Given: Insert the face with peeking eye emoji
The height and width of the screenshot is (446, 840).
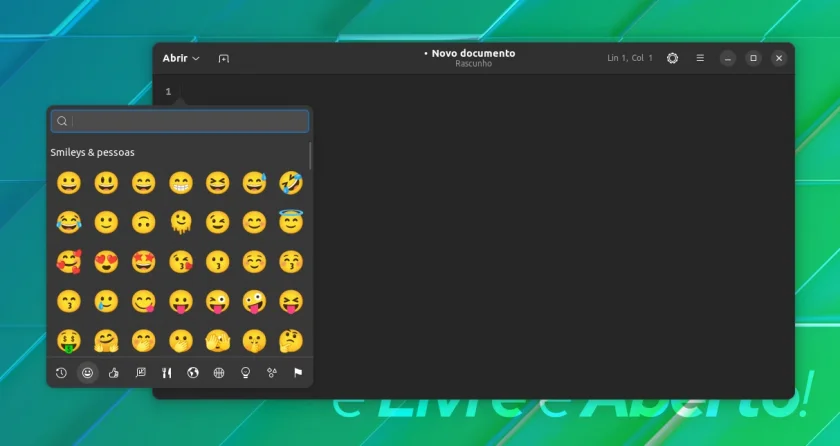Looking at the screenshot, I should click(x=218, y=341).
